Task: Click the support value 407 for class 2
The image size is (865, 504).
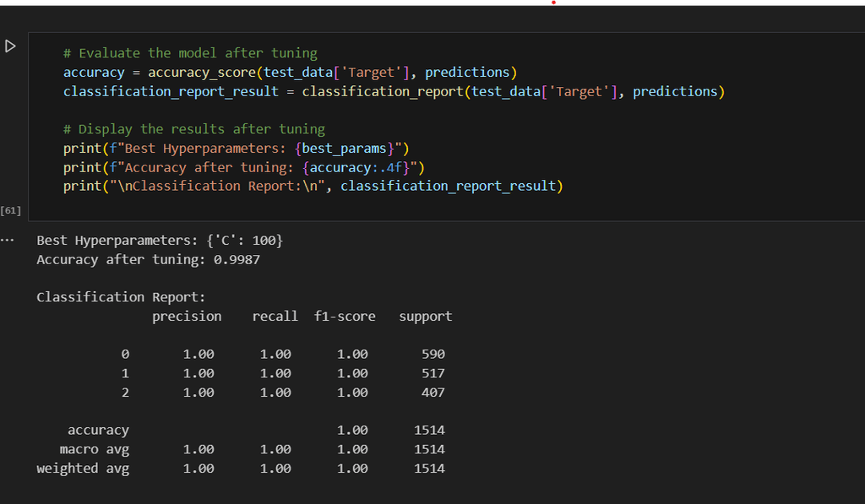Action: 432,393
